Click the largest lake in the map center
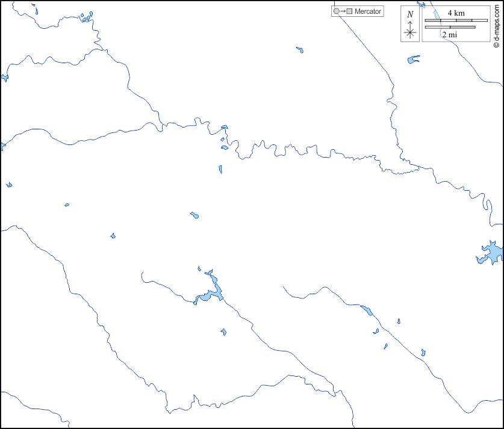The image size is (504, 429). pos(211,290)
